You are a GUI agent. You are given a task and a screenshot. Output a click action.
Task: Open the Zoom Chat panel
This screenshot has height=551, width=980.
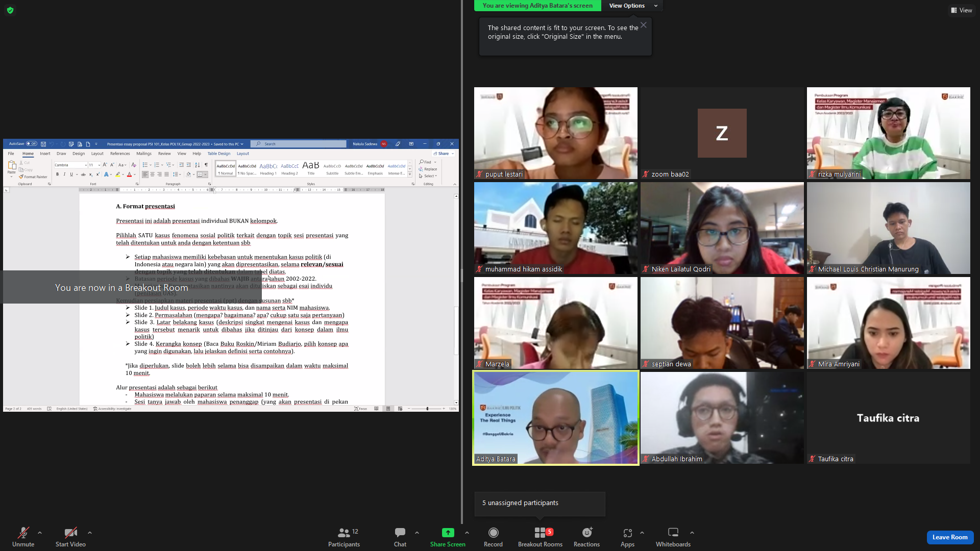click(400, 537)
